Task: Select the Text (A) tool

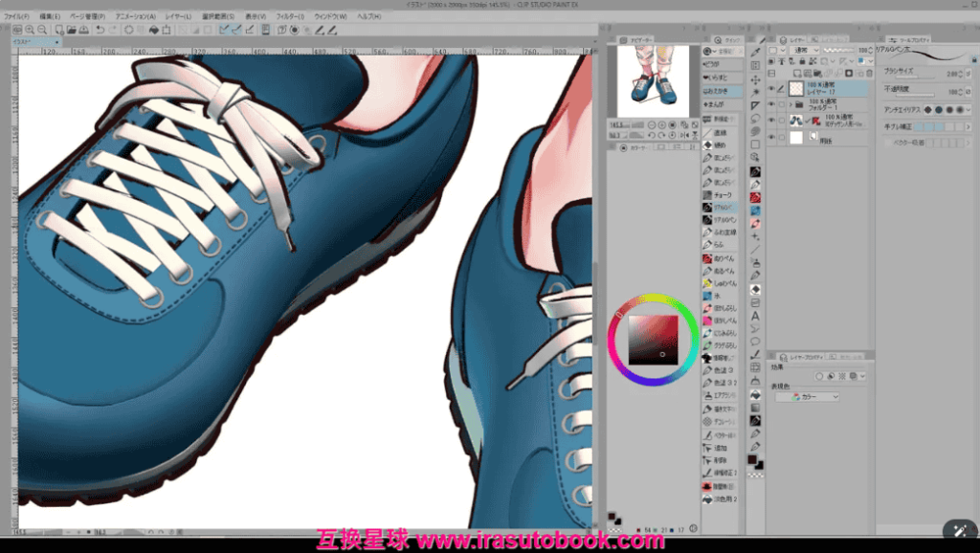Action: pyautogui.click(x=755, y=316)
